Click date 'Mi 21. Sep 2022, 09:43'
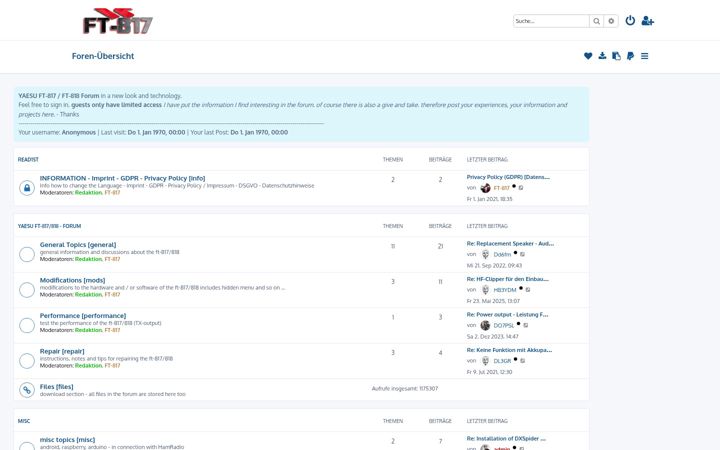Screen dimensions: 720x450 494,265
